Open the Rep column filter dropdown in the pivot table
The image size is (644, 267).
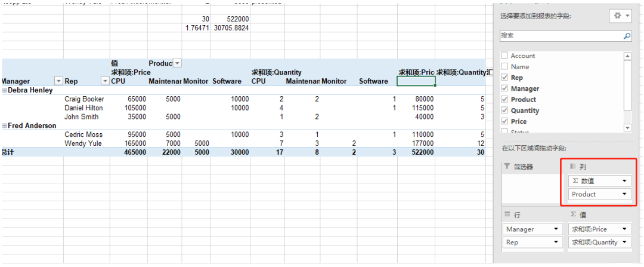click(105, 81)
